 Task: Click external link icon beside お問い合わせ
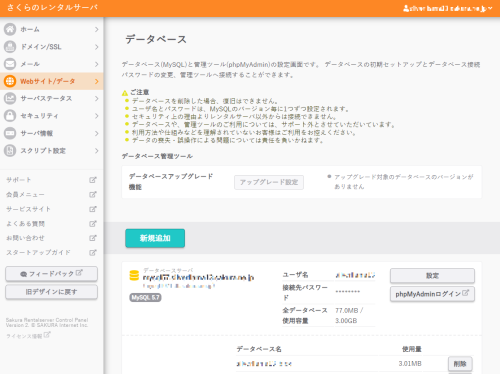pyautogui.click(x=93, y=238)
